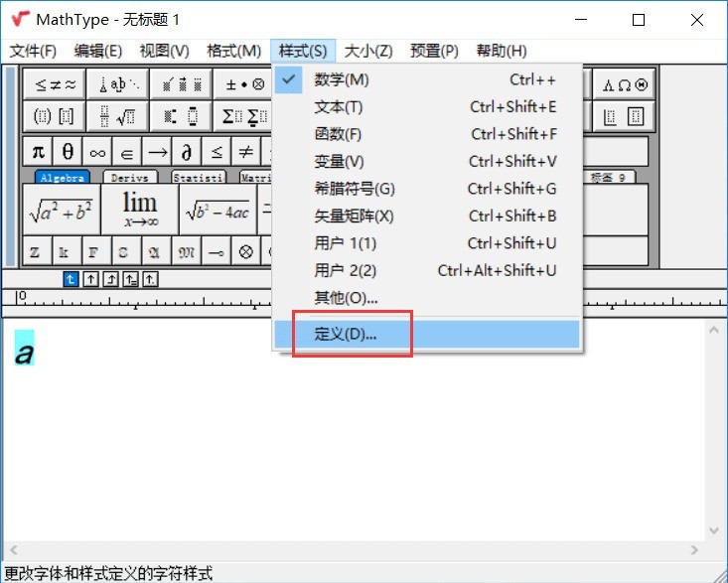
Task: Switch to the Statistics tab
Action: coord(199,178)
